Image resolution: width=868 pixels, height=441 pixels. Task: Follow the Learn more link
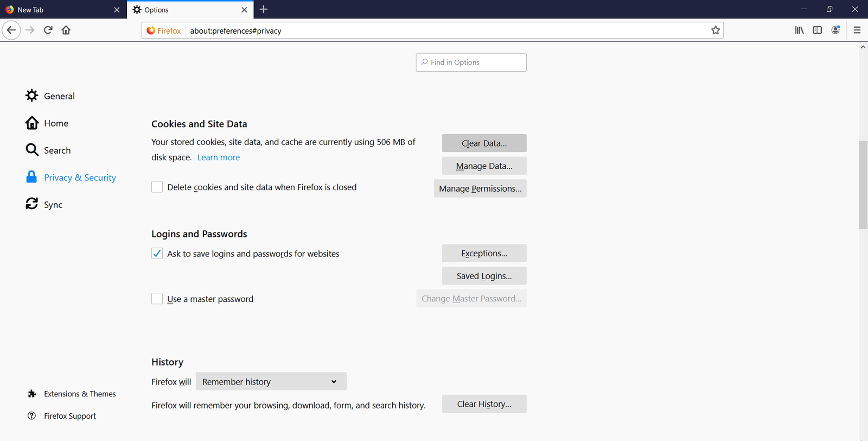219,157
